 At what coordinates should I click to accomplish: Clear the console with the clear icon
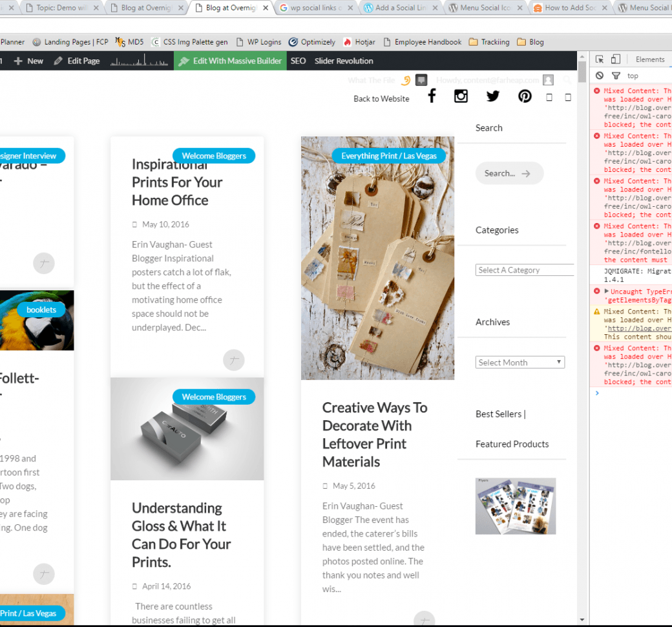click(x=600, y=76)
